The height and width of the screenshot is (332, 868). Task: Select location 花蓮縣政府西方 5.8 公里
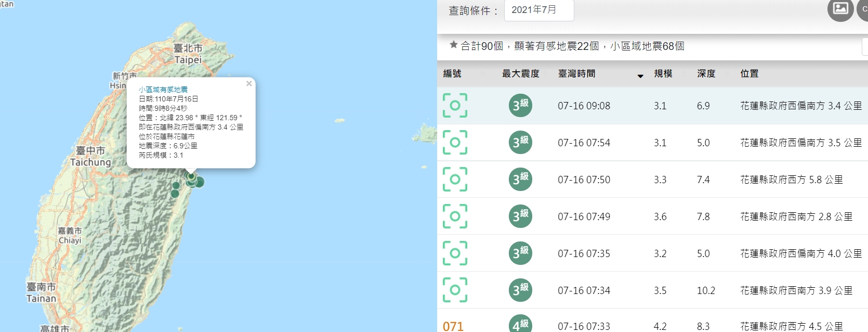[x=792, y=180]
